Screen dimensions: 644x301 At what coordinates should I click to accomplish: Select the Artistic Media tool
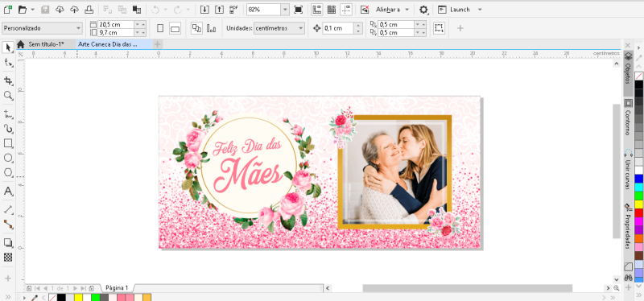(8, 129)
